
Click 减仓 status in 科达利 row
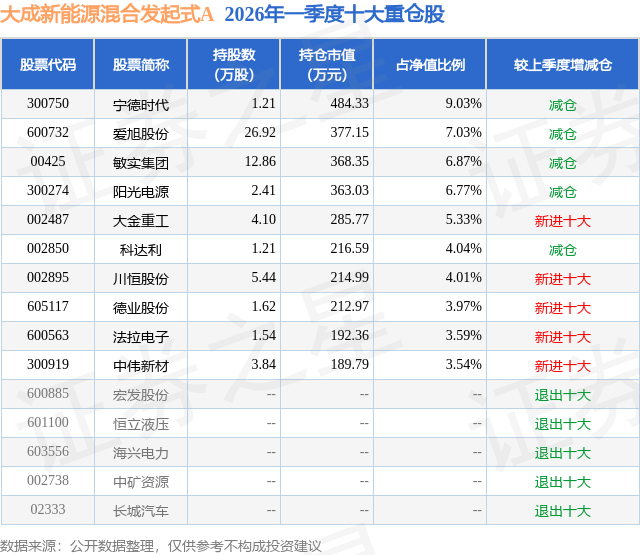pyautogui.click(x=563, y=250)
